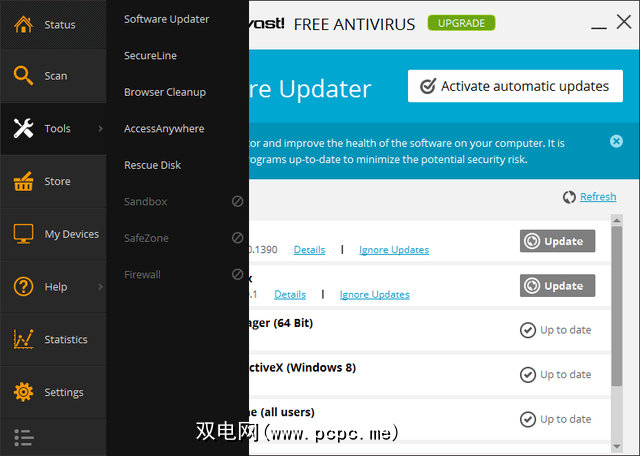640x456 pixels.
Task: Click the Statistics graph icon
Action: 23,339
